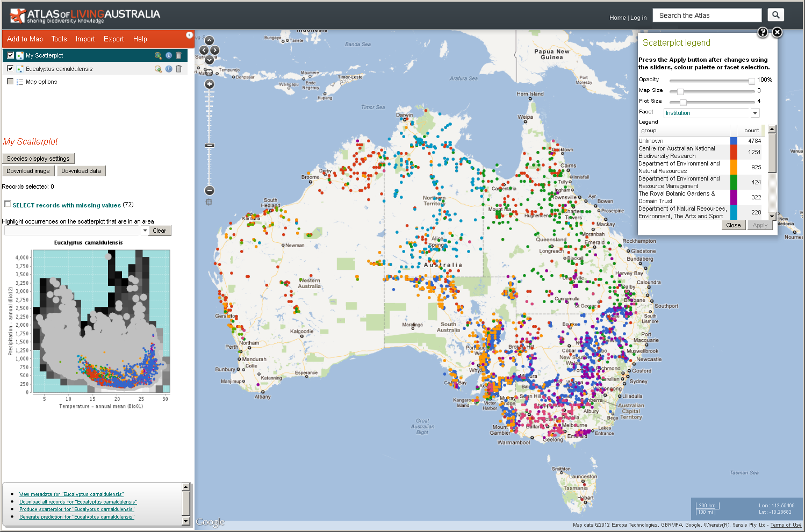This screenshot has width=805, height=532.
Task: Click the Search the Atlas input field
Action: tap(707, 16)
